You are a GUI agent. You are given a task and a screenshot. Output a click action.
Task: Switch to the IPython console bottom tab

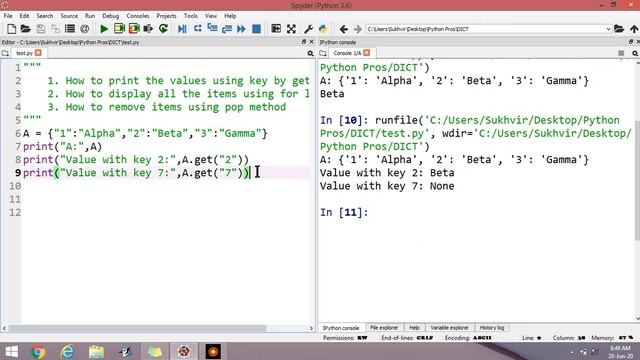(x=341, y=328)
